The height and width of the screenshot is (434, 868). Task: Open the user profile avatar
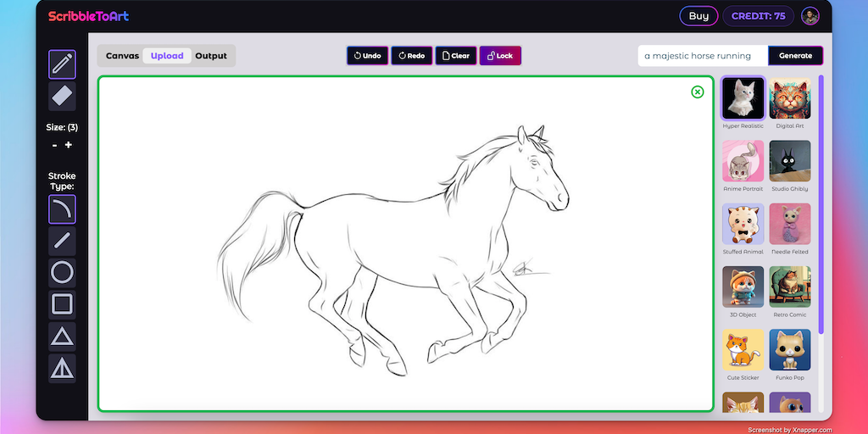pos(810,16)
